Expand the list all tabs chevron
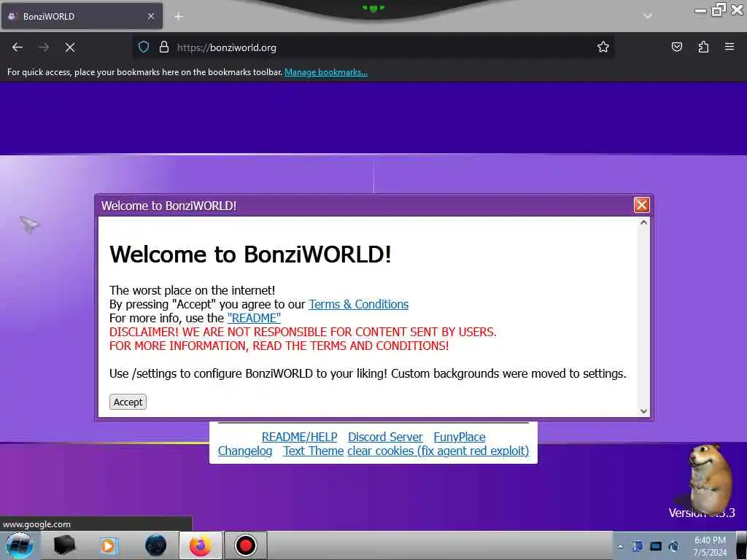The image size is (747, 560). click(x=647, y=16)
